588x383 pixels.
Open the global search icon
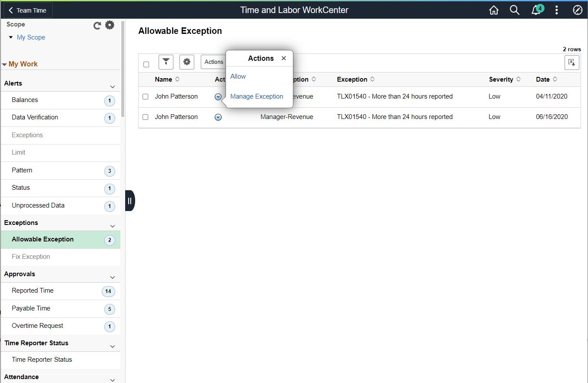point(515,10)
